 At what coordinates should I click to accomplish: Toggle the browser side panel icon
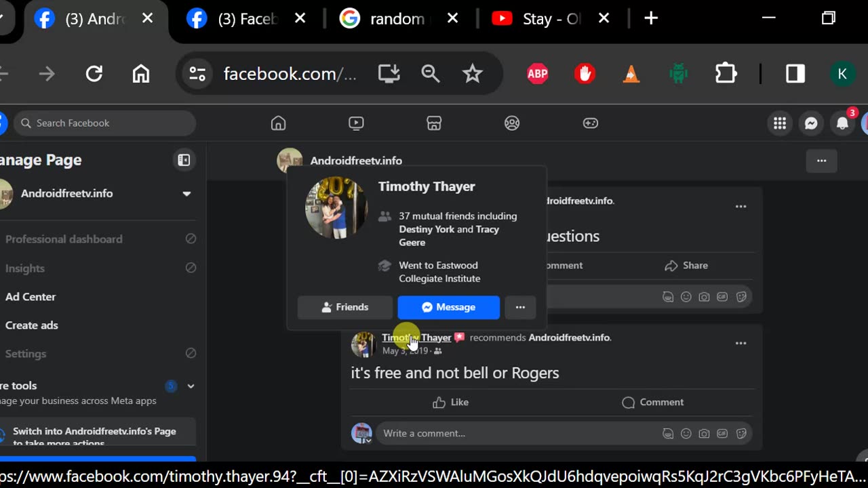coord(795,73)
